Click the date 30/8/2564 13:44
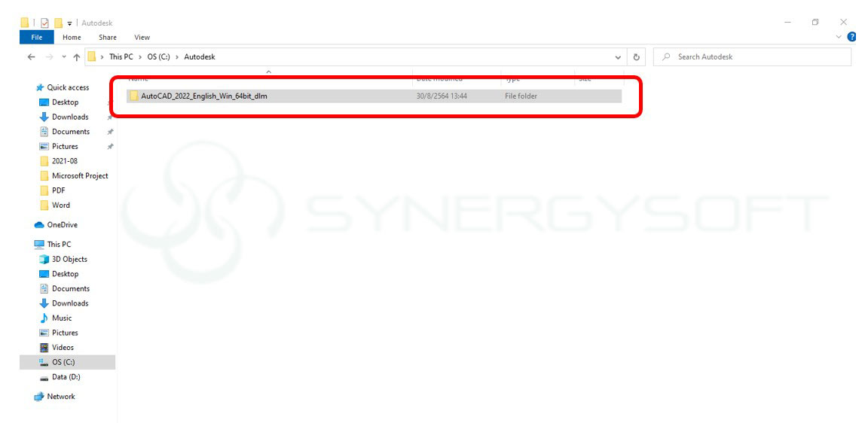This screenshot has width=868, height=423. pos(442,96)
